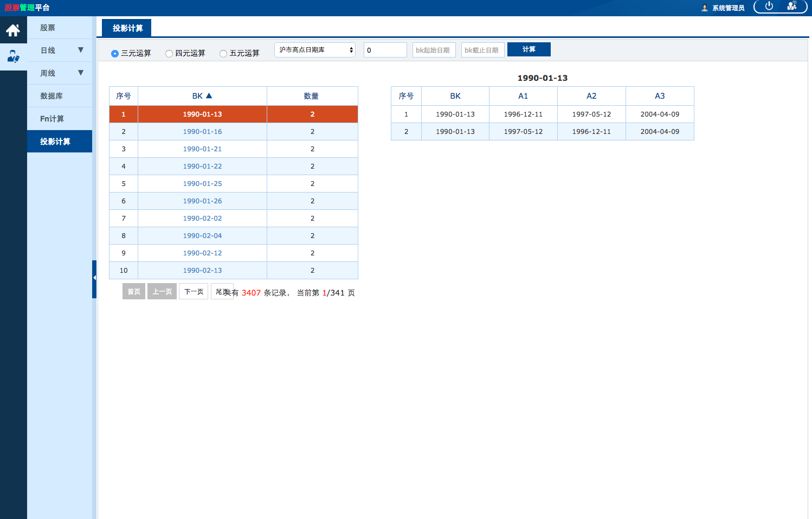
Task: Click the 计算 button
Action: coord(529,49)
